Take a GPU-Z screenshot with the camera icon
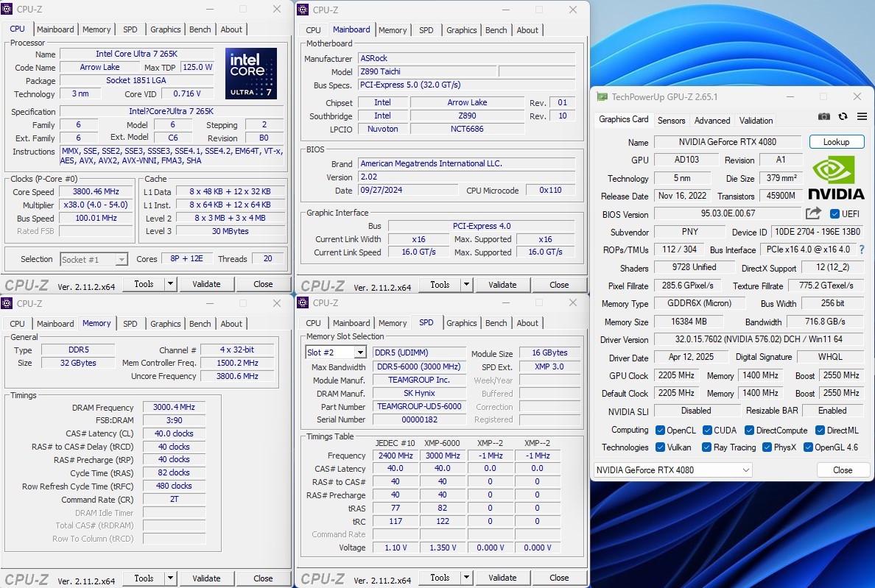 (823, 116)
